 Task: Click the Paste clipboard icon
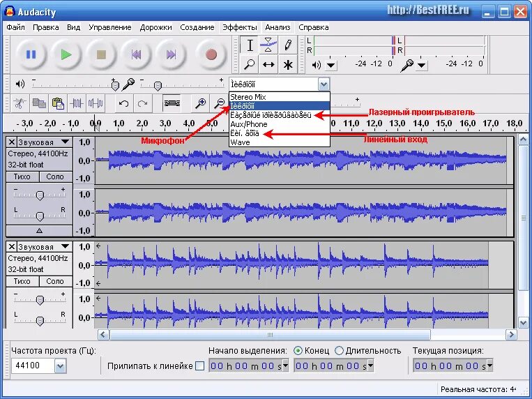click(58, 103)
